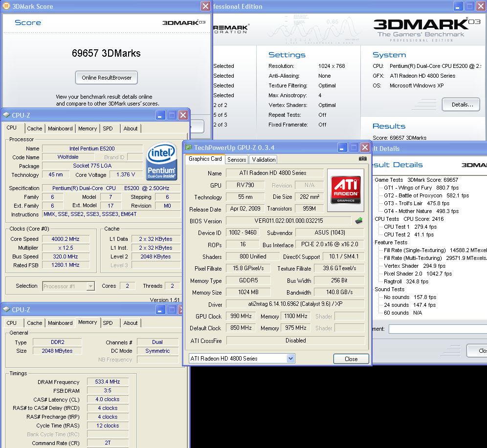The height and width of the screenshot is (448, 487).
Task: Close the 3DMark Score window
Action: pos(205,6)
